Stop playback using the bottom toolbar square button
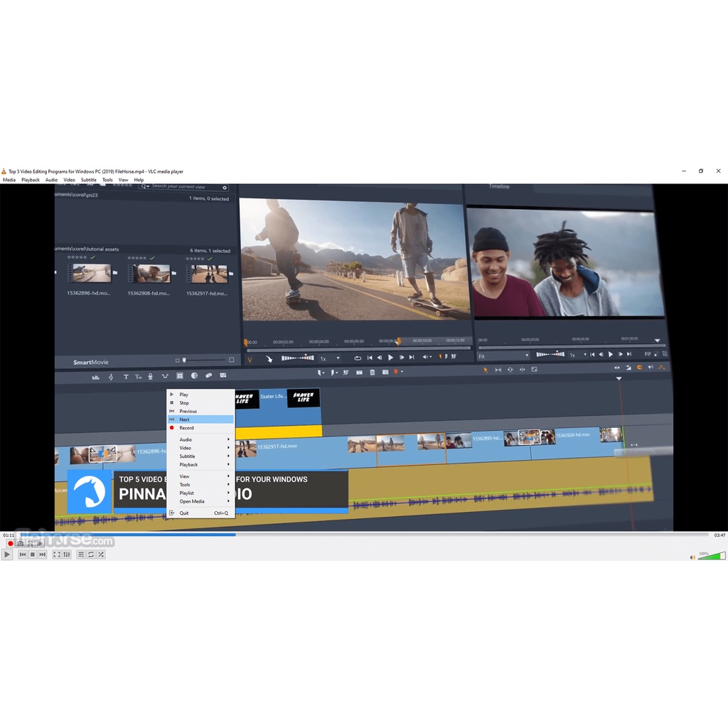The image size is (728, 728). coord(33,555)
